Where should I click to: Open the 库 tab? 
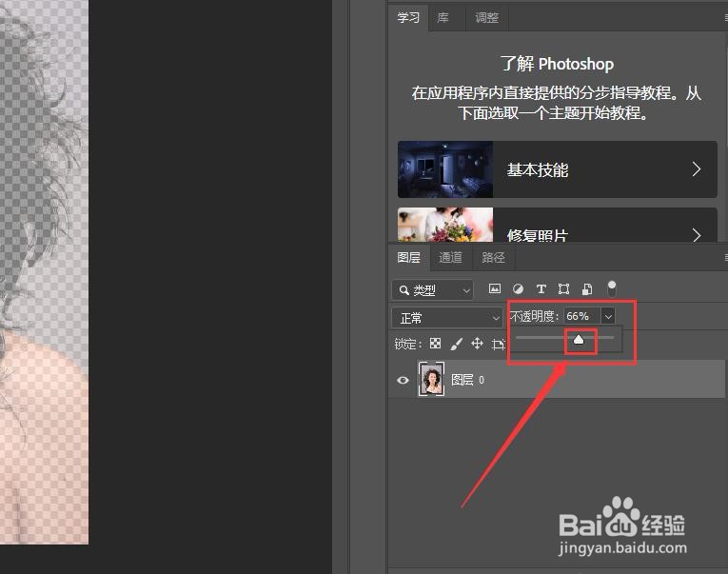[x=443, y=18]
